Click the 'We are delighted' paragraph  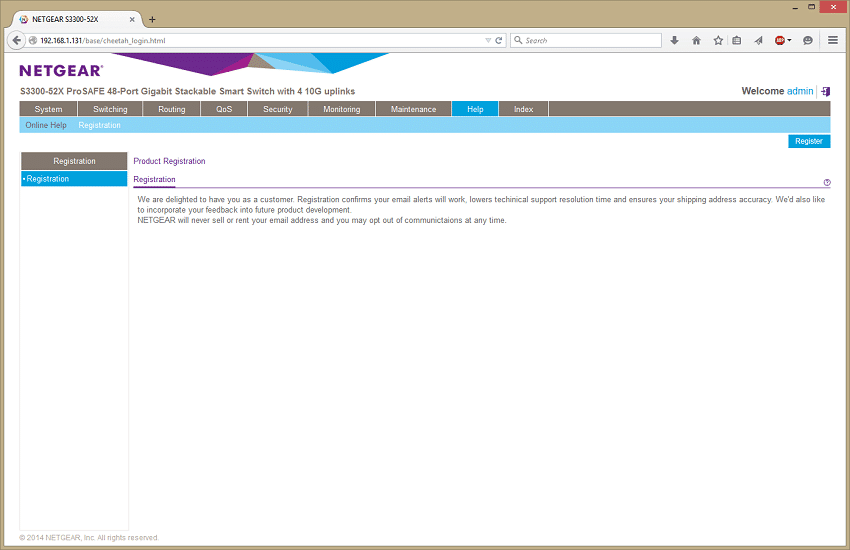481,205
